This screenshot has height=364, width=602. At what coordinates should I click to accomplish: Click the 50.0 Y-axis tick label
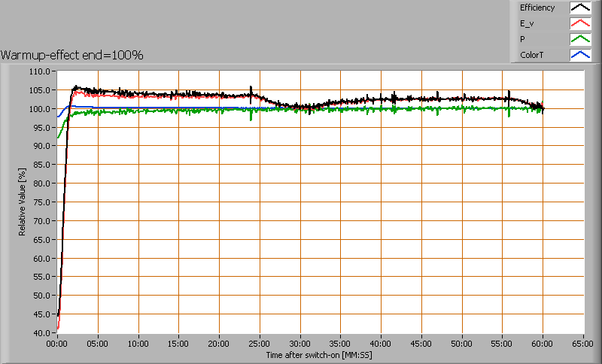click(41, 296)
